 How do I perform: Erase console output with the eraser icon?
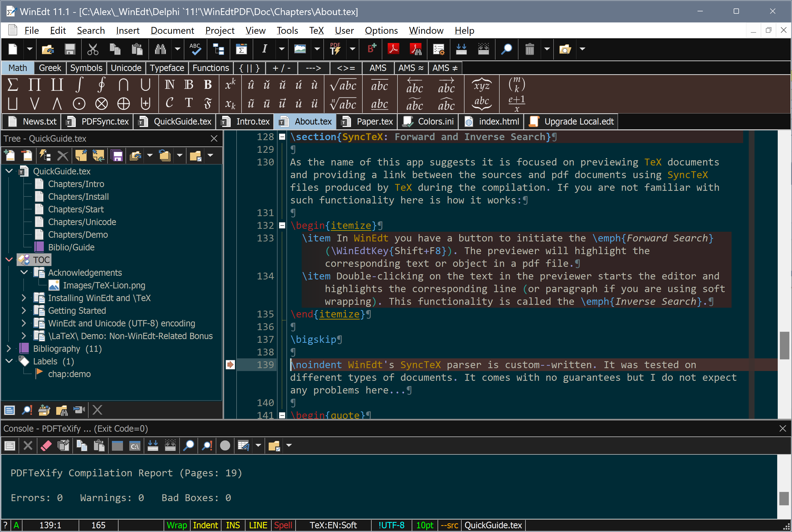point(46,445)
